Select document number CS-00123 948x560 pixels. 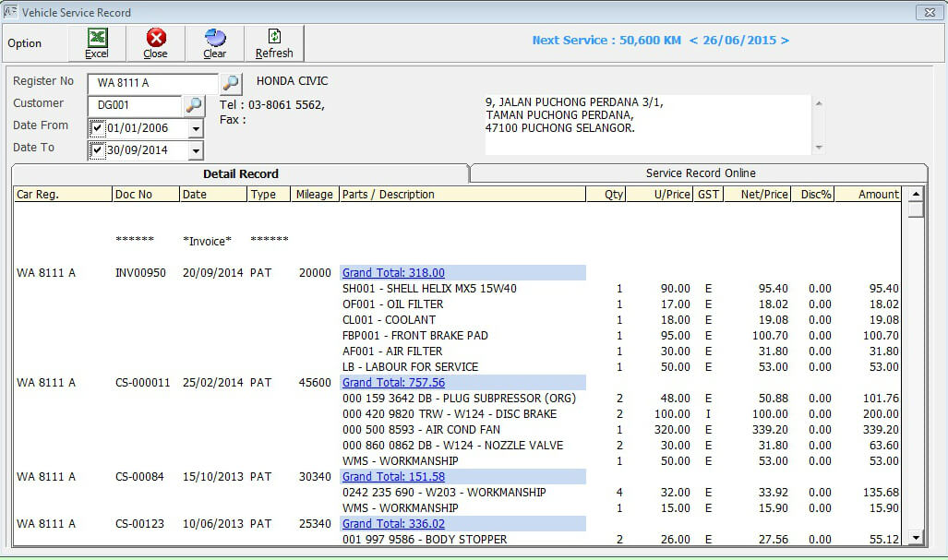click(139, 524)
